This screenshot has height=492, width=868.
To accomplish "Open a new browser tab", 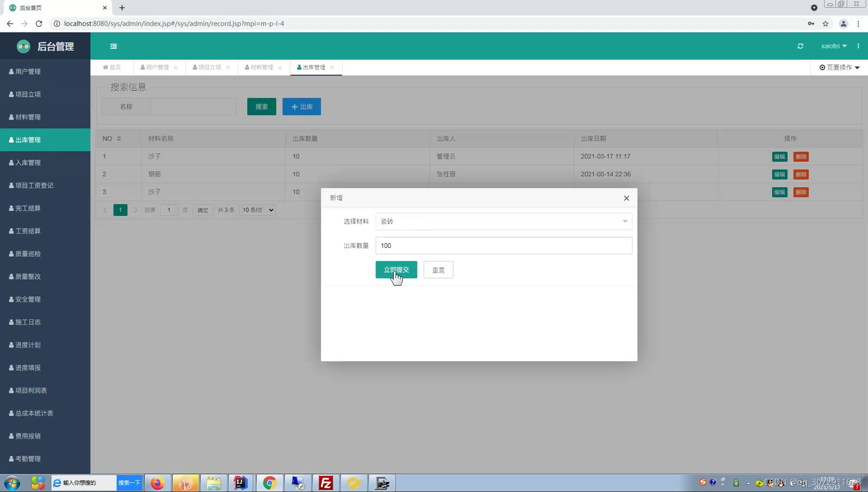I will click(x=122, y=8).
